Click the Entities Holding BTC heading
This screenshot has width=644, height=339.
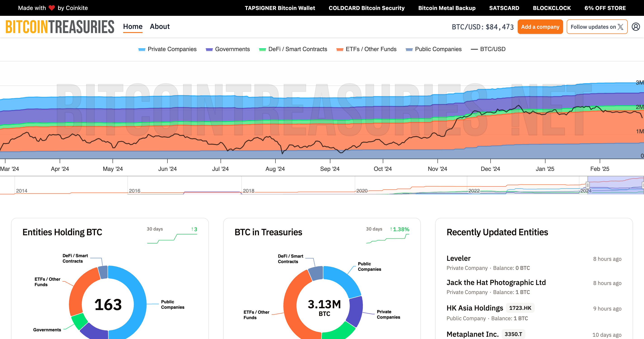[62, 232]
